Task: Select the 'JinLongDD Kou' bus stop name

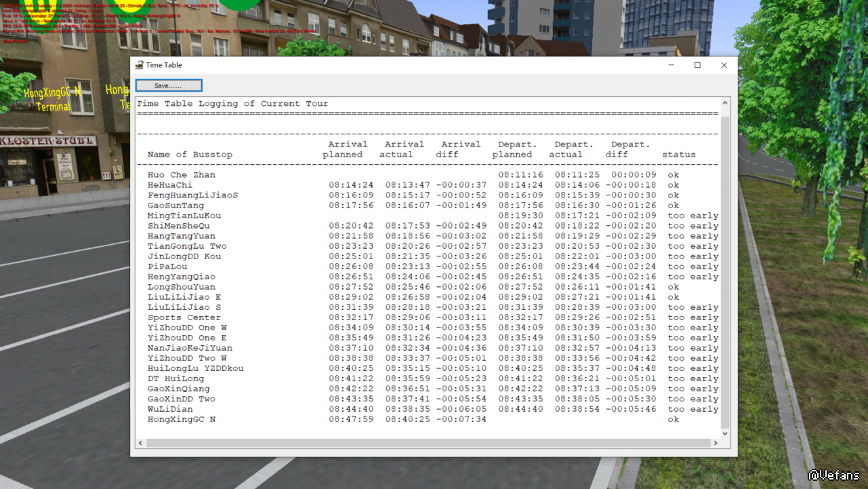Action: [x=184, y=256]
